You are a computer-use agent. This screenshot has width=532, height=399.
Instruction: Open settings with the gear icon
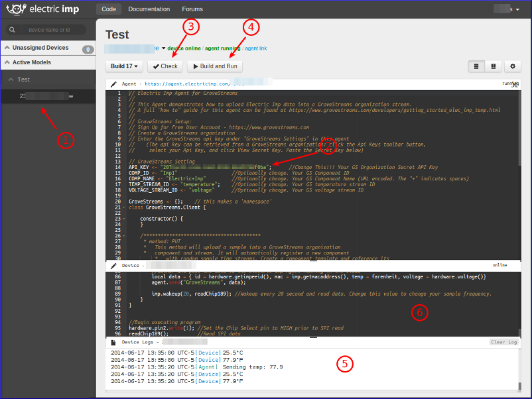512,66
